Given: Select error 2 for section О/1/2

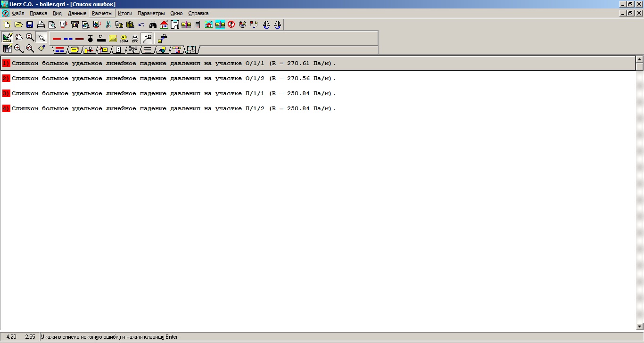Looking at the screenshot, I should coord(318,78).
